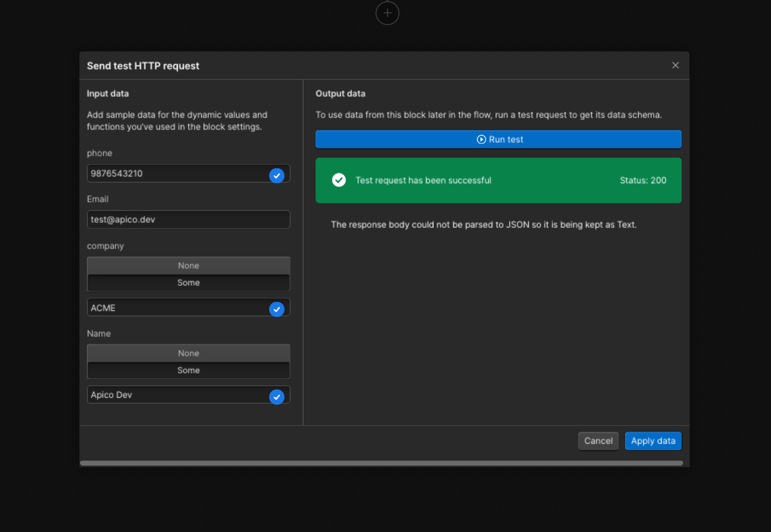Edit the phone input field

[x=188, y=174]
